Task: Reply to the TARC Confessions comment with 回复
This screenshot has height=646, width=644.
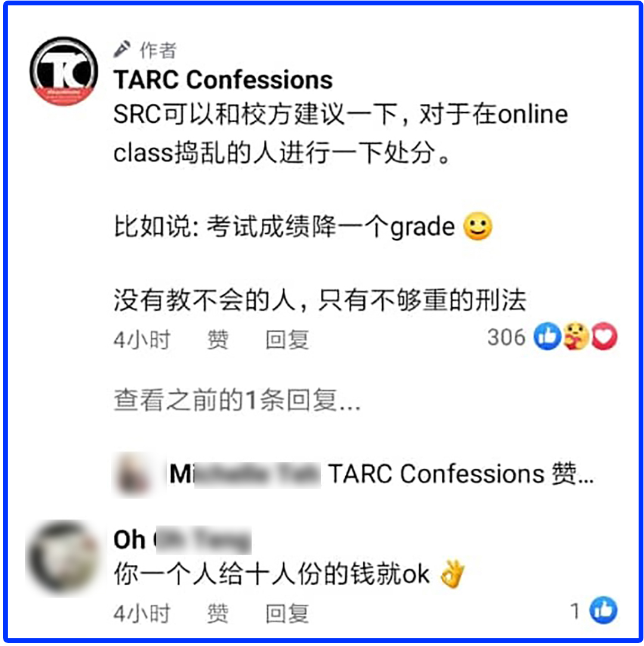Action: [x=287, y=340]
